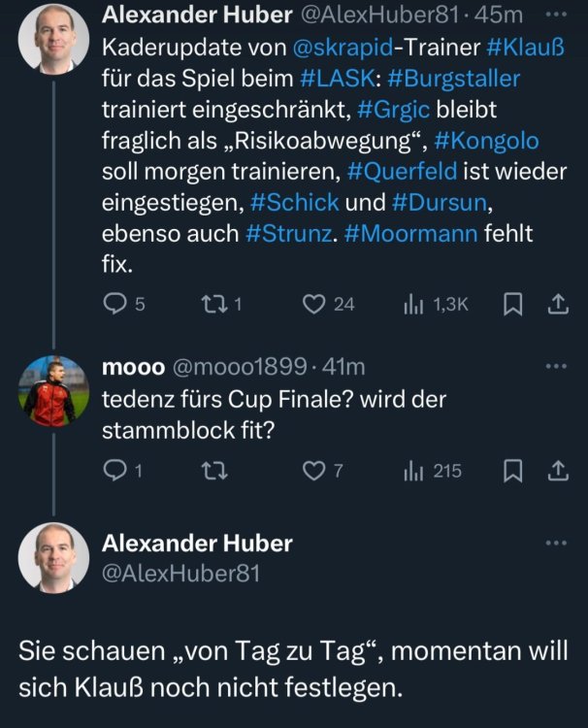Bookmark mooo's reply tweet
The image size is (588, 728).
point(513,471)
